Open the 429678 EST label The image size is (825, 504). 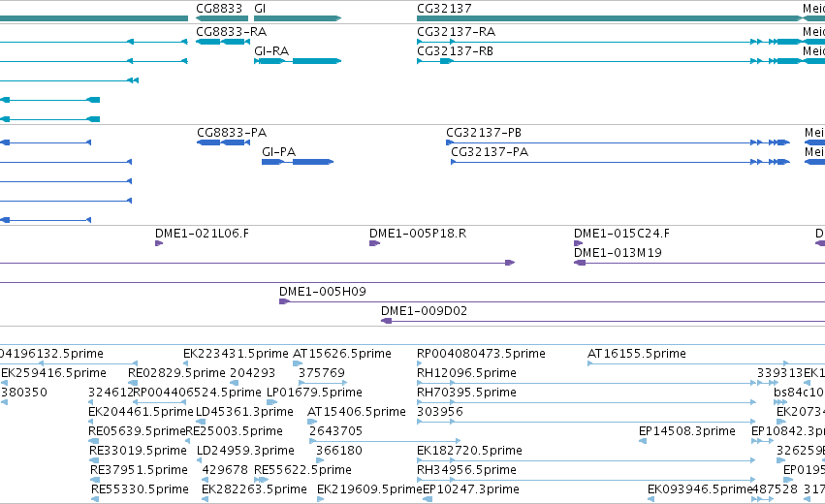click(225, 470)
